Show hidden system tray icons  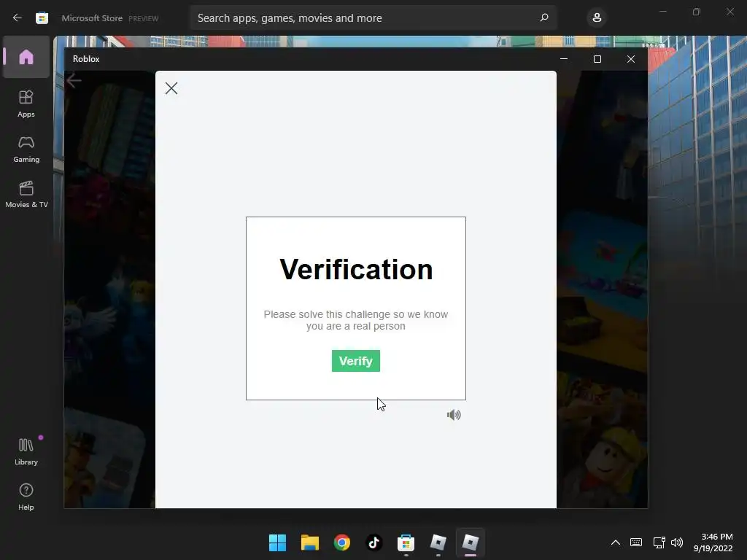[x=616, y=542]
